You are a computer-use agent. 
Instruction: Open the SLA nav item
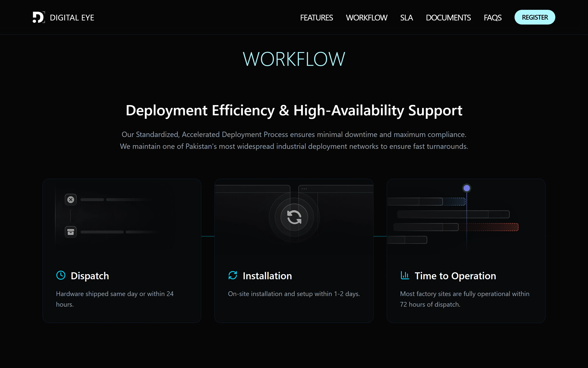(406, 18)
